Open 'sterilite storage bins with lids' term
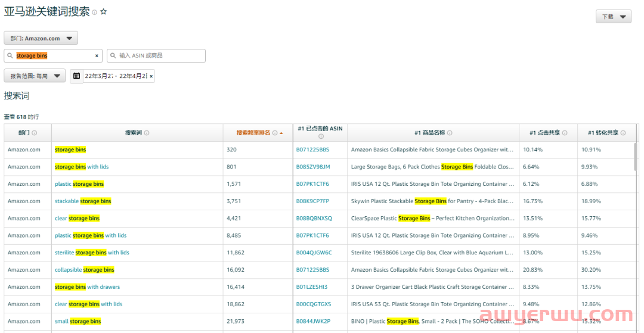 coord(92,253)
